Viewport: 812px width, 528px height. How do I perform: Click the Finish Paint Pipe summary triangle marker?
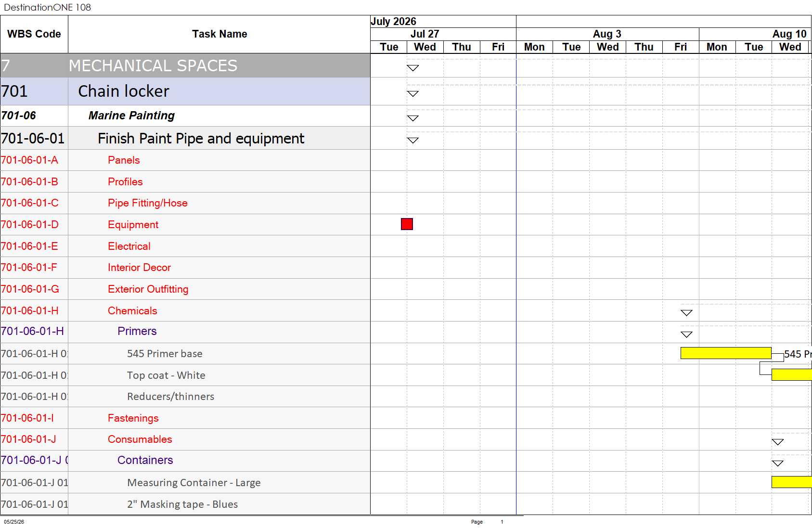[413, 140]
